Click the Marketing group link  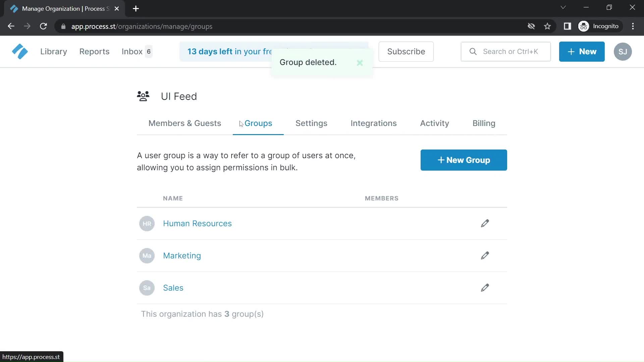coord(181,255)
